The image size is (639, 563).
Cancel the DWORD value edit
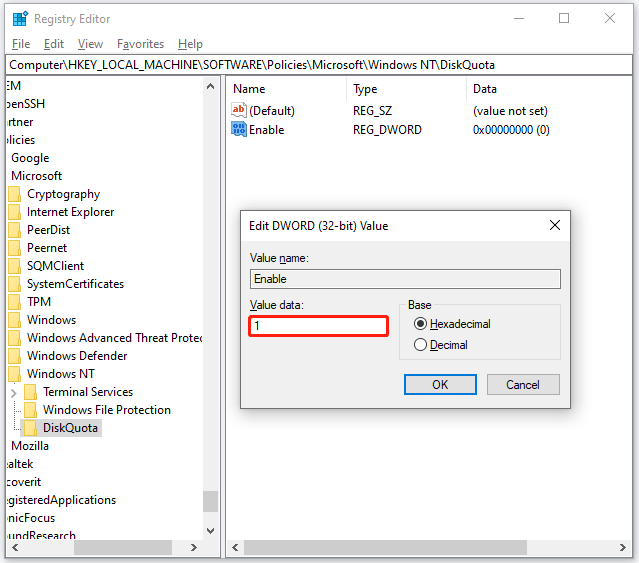pos(523,385)
